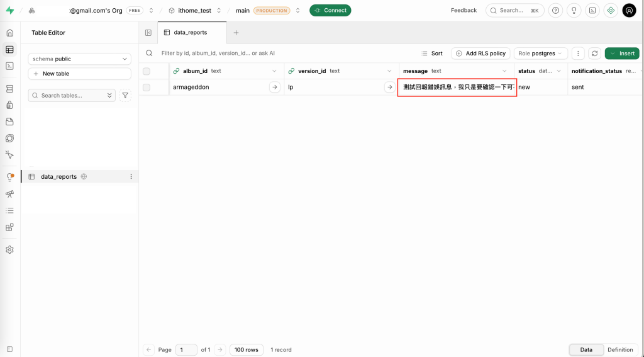This screenshot has width=644, height=357.
Task: Click Connect button
Action: coord(330,10)
